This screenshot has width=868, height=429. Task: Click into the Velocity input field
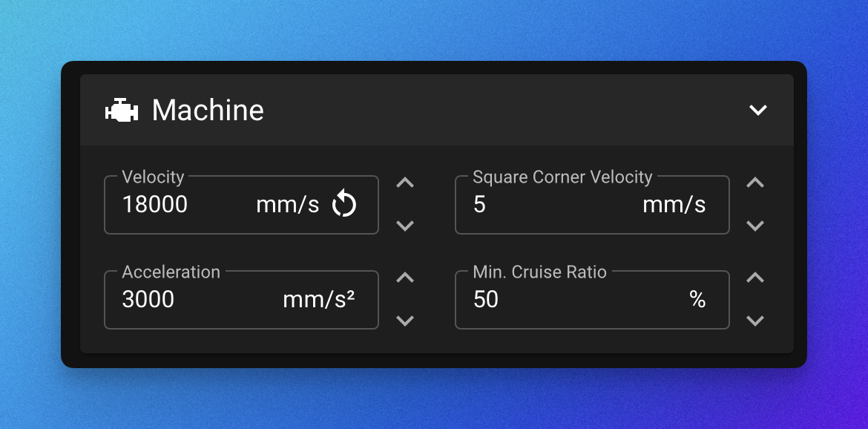point(241,205)
